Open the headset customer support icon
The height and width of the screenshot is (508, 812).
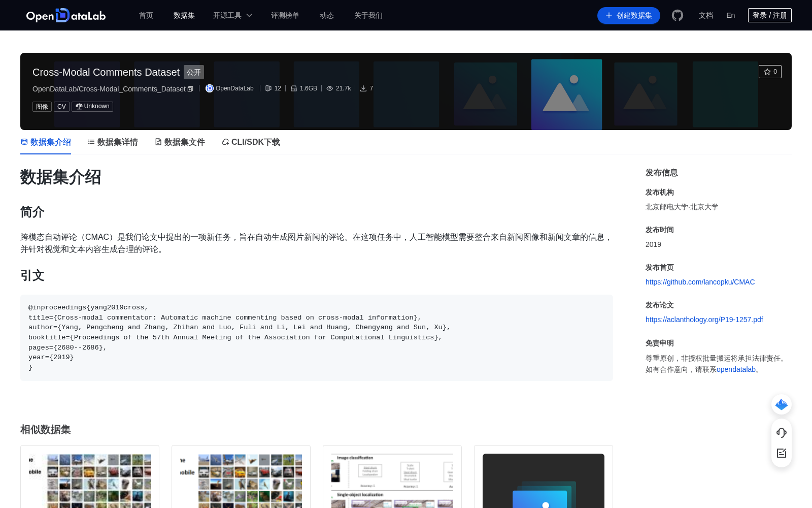(782, 433)
